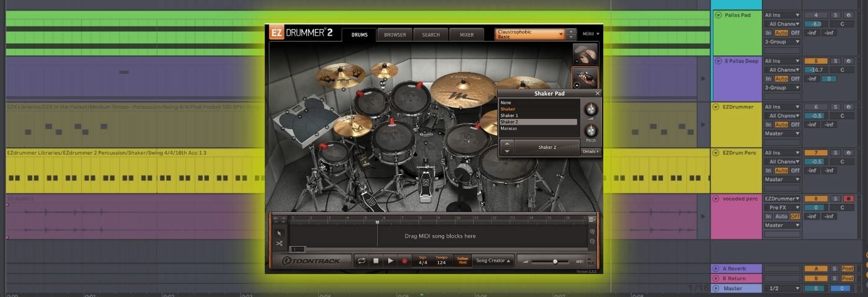Select previous shaker instrument with the up arrow
The image size is (868, 297).
(507, 143)
